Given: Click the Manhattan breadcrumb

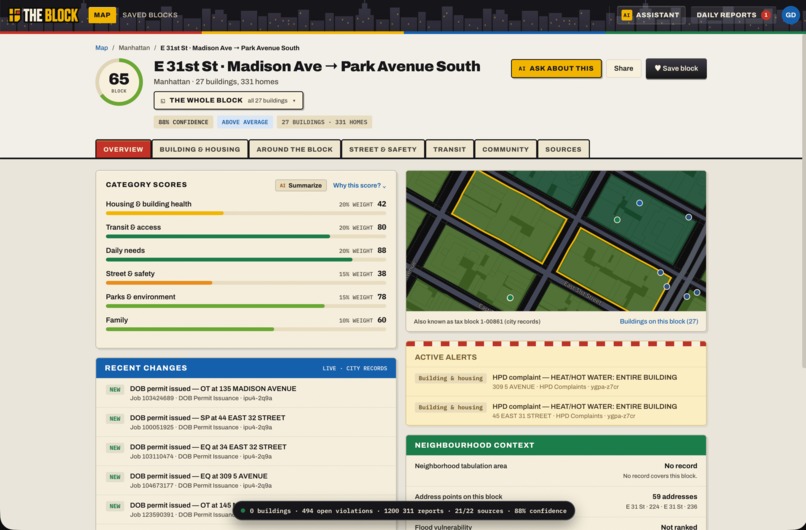Looking at the screenshot, I should [134, 48].
